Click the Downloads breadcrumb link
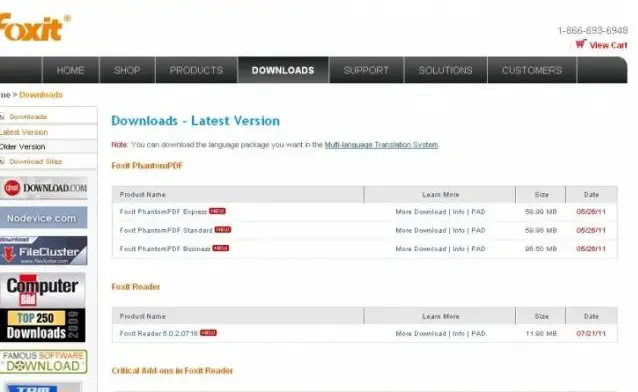The image size is (638, 392). tap(41, 95)
